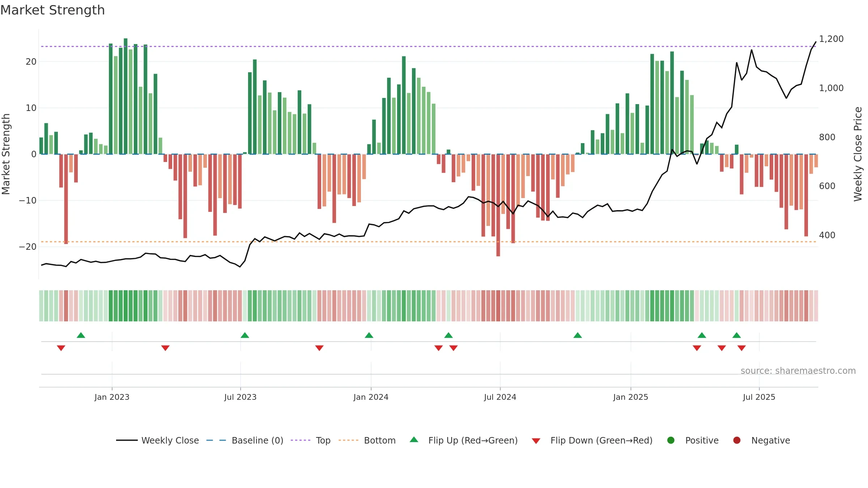Toggle the Weekly Close legend label
Image resolution: width=868 pixels, height=488 pixels.
[x=170, y=440]
